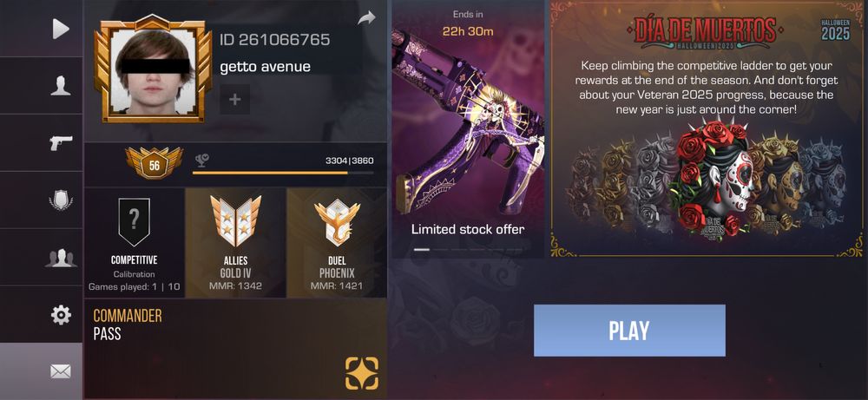
Task: Open the Día de Muertos event banner
Action: [x=707, y=128]
